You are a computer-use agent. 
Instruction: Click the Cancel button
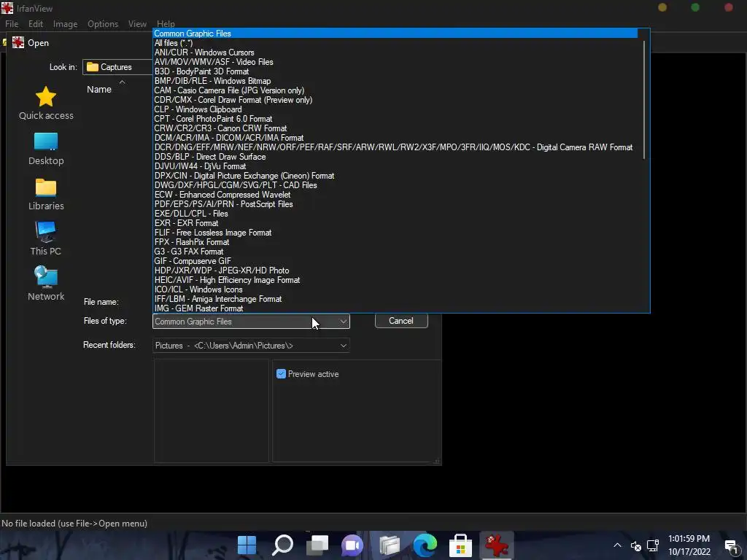(x=401, y=321)
